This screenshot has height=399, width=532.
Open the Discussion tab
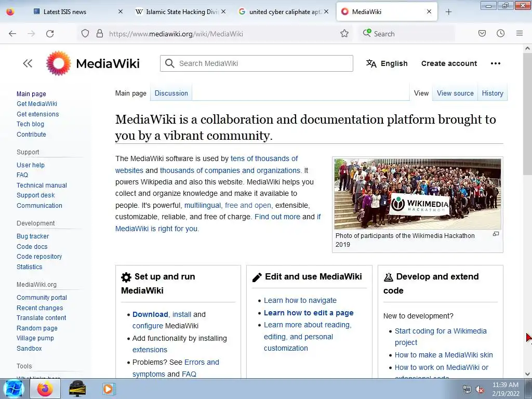[171, 94]
